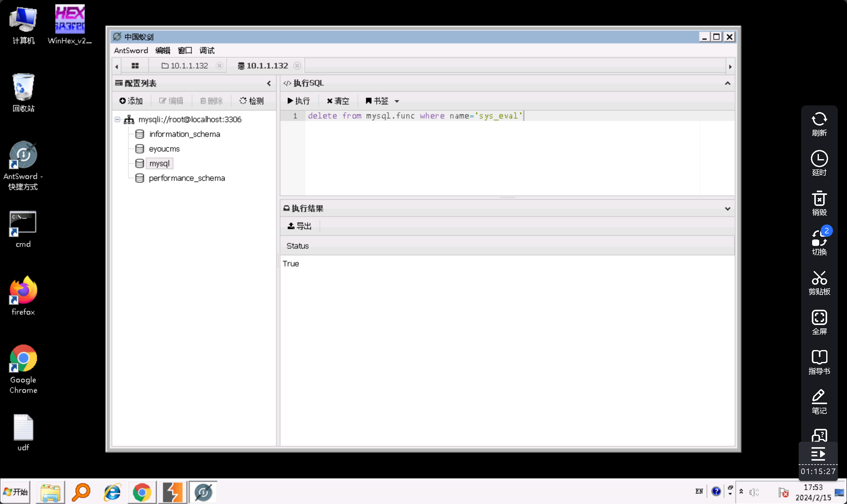Close the database 10.1.1.132 tab

coord(297,66)
